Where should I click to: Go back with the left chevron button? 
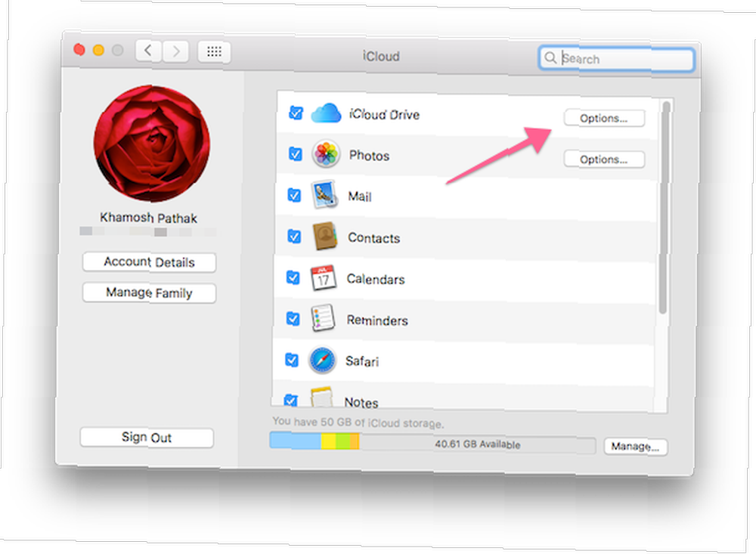[x=148, y=50]
